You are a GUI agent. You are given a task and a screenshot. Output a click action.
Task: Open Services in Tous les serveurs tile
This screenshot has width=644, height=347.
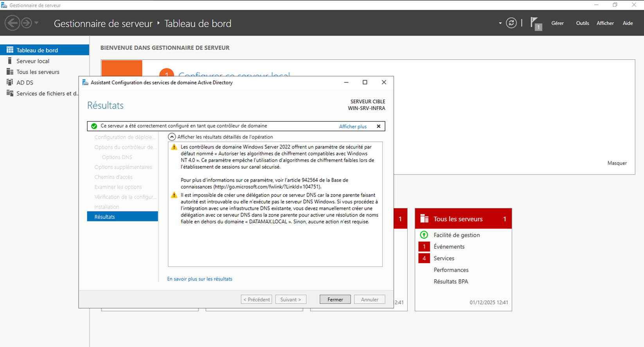[444, 258]
